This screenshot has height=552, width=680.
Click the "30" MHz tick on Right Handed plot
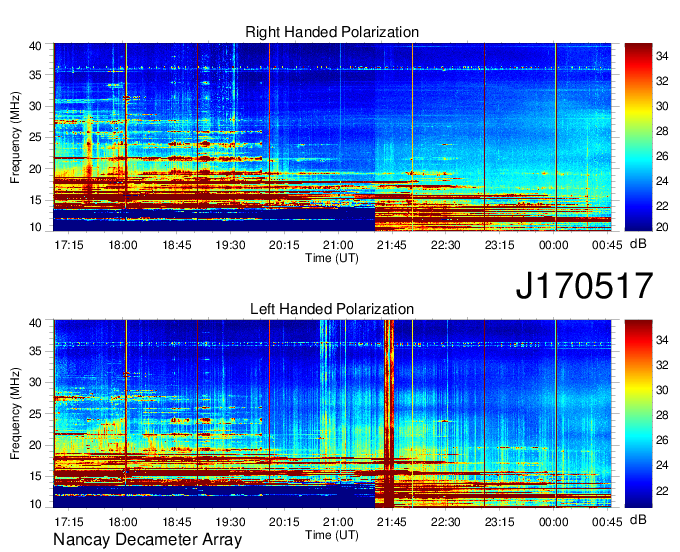[35, 106]
